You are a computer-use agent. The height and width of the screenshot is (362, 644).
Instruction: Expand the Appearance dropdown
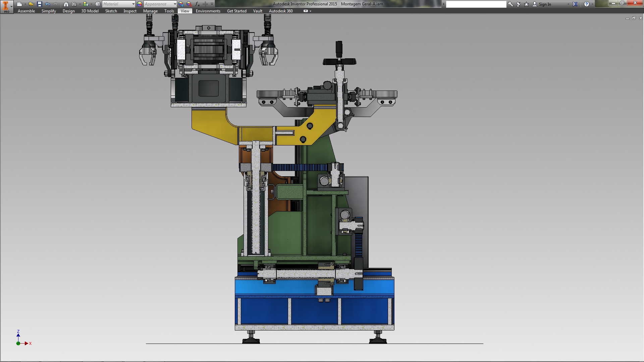(x=175, y=4)
